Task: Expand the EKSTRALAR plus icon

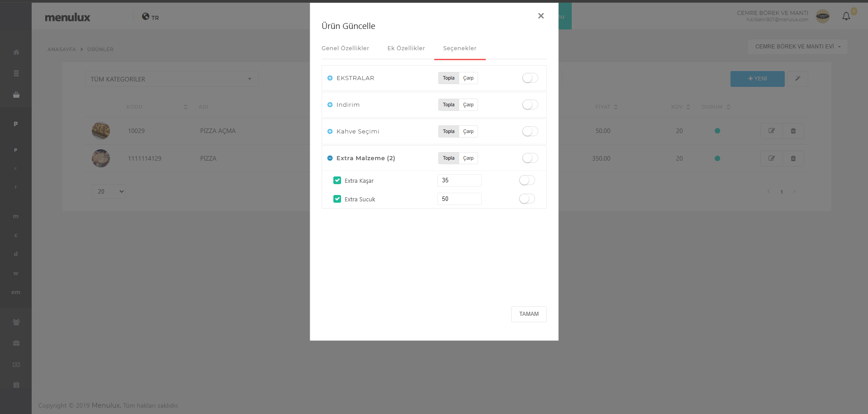Action: [x=330, y=78]
